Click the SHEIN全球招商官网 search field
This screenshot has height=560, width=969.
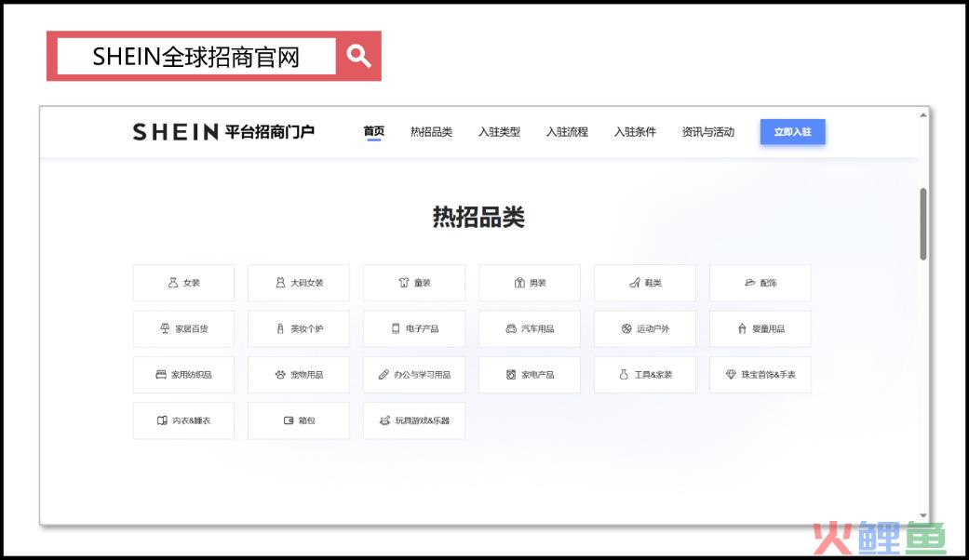[x=196, y=56]
